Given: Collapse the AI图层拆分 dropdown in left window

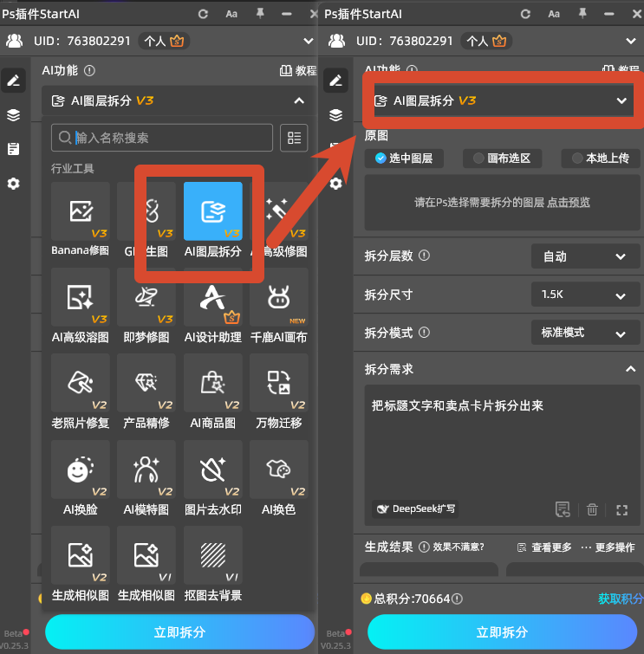Looking at the screenshot, I should coord(299,100).
